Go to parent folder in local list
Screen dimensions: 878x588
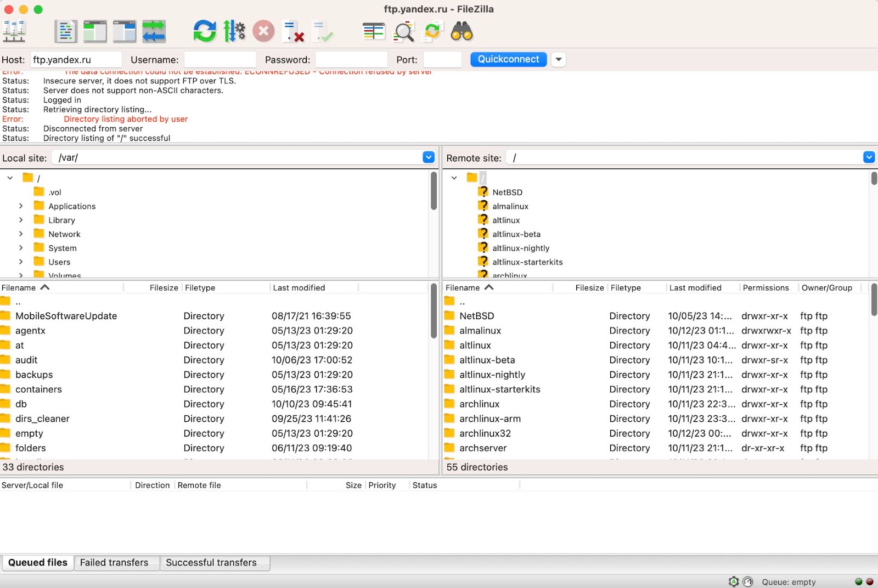tap(214, 302)
